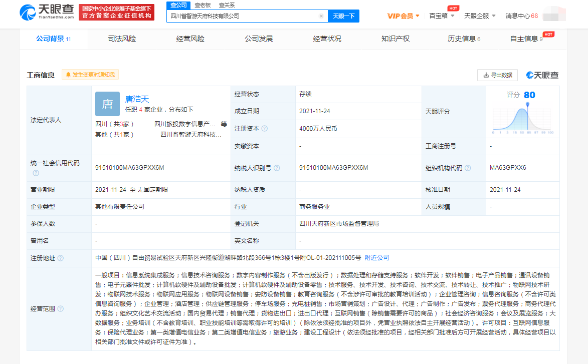The height and width of the screenshot is (364, 588).
Task: Enable the 发生变更时通知我 change alert
Action: [x=90, y=75]
